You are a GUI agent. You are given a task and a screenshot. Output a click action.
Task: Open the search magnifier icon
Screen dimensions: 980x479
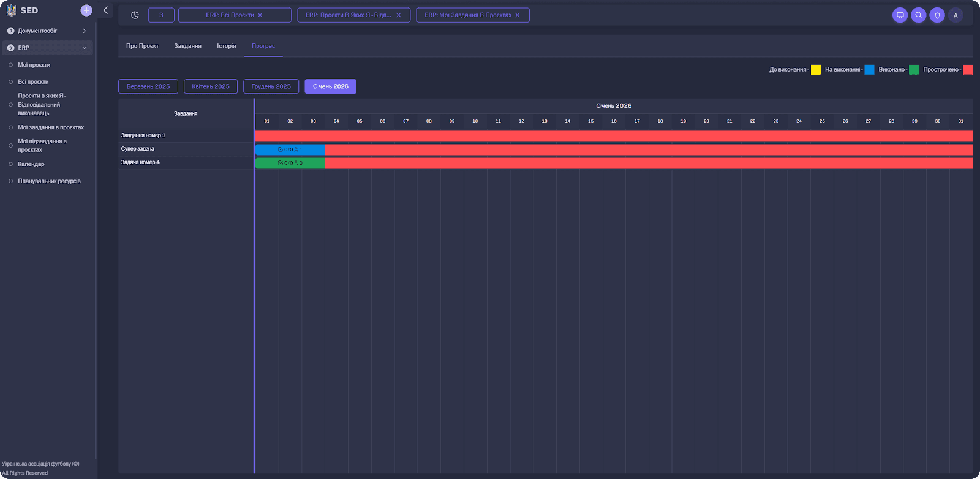click(918, 15)
